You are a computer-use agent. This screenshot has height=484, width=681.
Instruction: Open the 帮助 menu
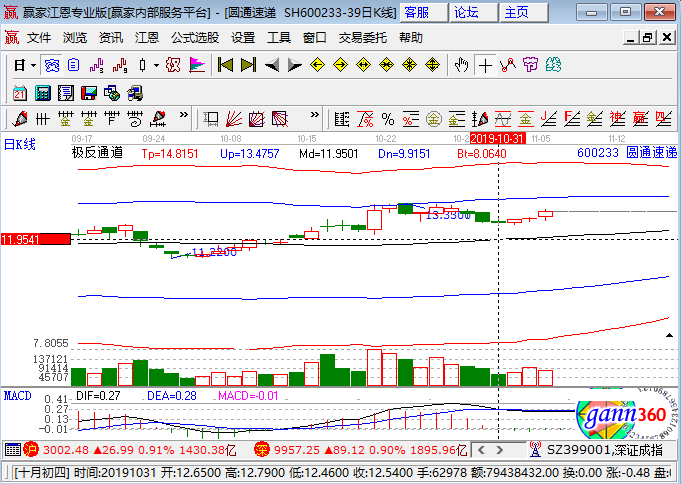coord(411,38)
